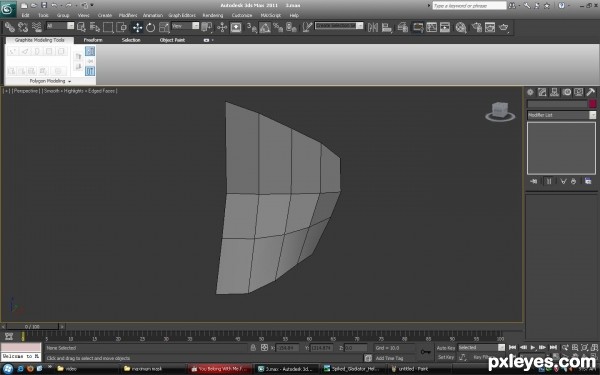Viewport: 600px width, 375px height.
Task: Click the Use Pivot Point Center icon
Action: 207,27
